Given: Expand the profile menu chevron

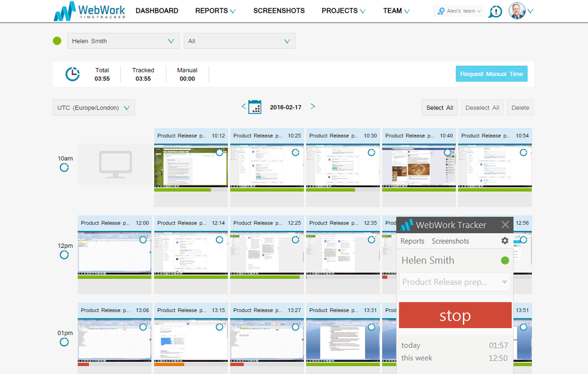Looking at the screenshot, I should click(x=530, y=11).
